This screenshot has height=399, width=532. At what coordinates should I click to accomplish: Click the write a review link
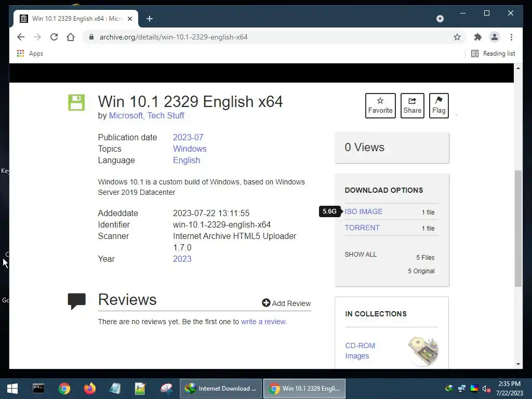(x=263, y=322)
